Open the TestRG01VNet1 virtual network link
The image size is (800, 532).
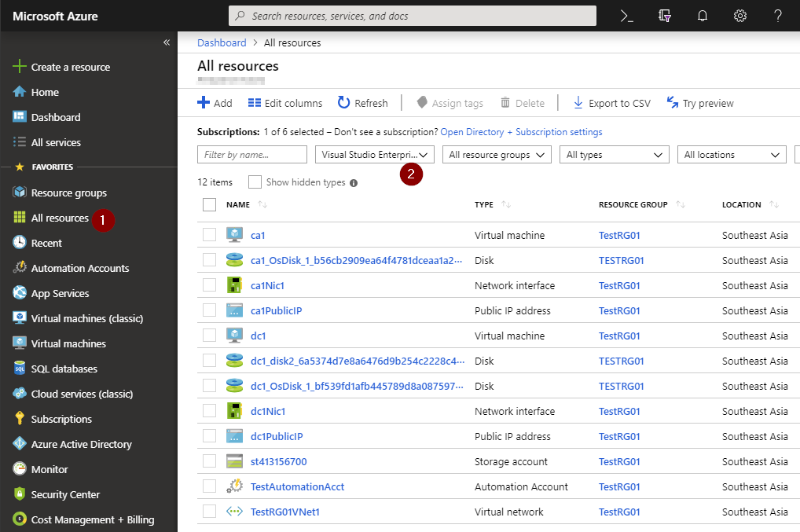tap(285, 512)
